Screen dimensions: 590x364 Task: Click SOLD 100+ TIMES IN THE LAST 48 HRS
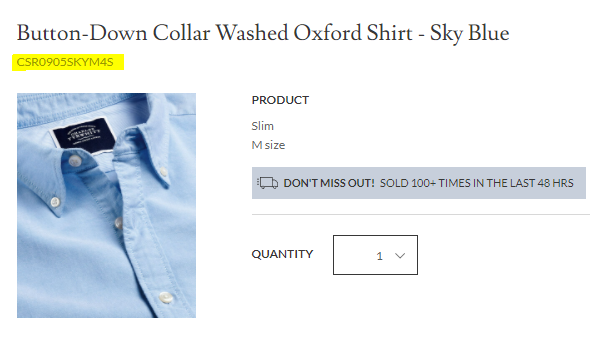click(x=477, y=183)
